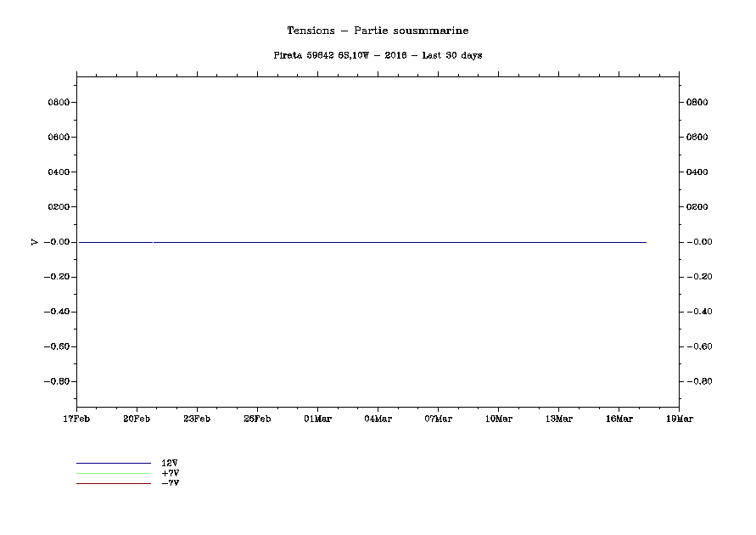Click the 23Feb date on the x-axis
The height and width of the screenshot is (535, 756).
[x=197, y=419]
